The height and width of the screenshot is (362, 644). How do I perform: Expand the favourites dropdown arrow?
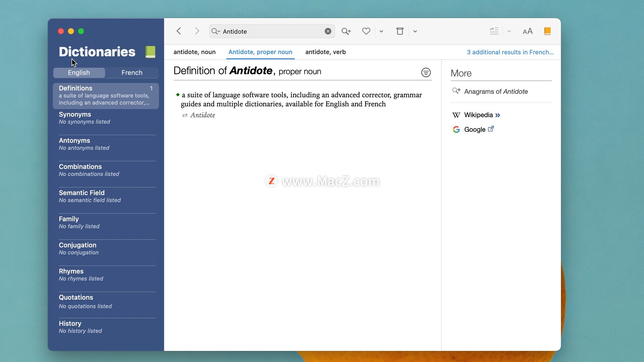coord(381,31)
